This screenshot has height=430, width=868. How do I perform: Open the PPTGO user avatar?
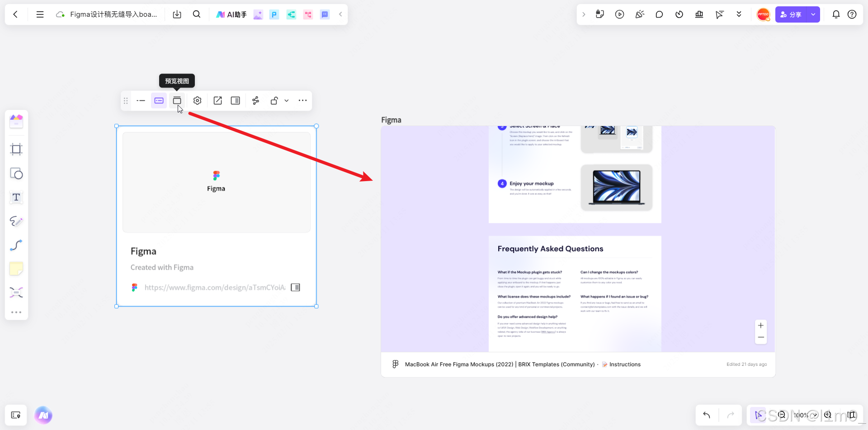pos(764,14)
